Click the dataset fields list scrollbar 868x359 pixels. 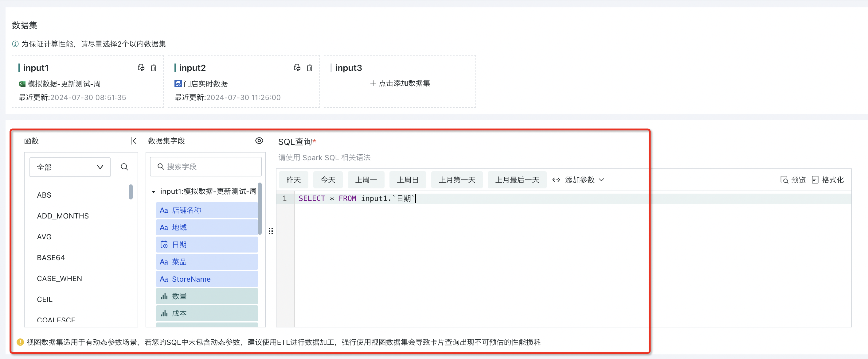[260, 209]
